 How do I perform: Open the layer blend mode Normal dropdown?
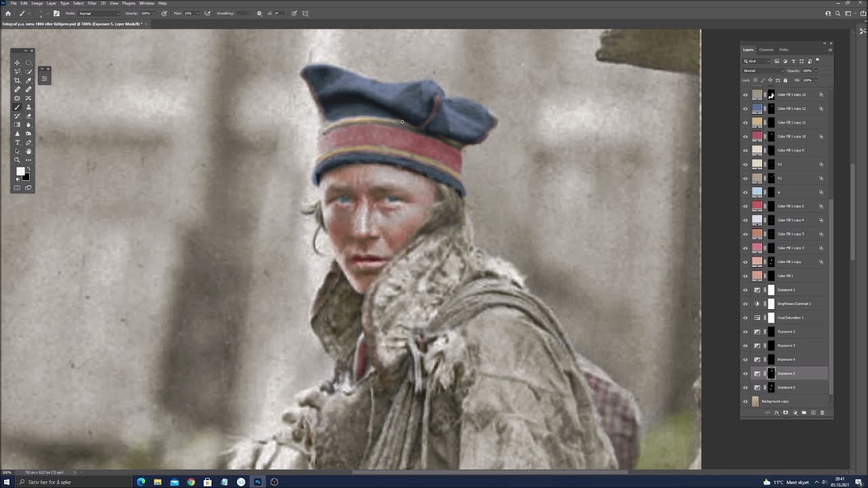point(763,70)
